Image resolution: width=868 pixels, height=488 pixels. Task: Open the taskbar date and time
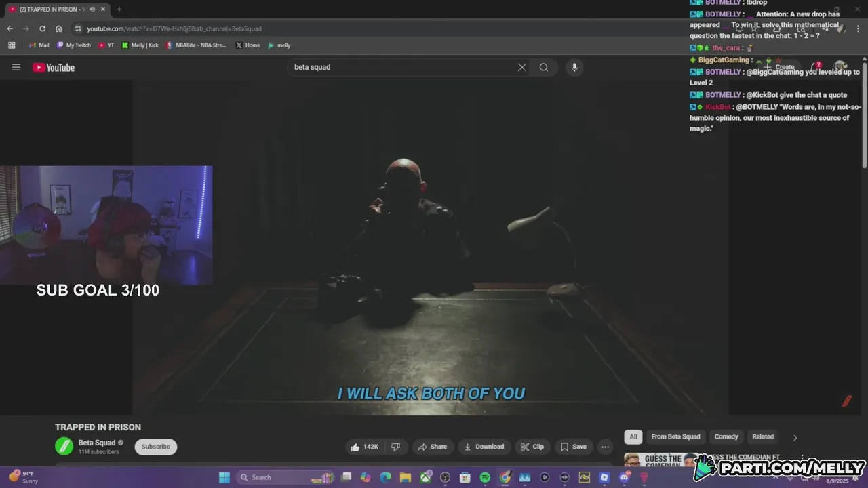[838, 480]
